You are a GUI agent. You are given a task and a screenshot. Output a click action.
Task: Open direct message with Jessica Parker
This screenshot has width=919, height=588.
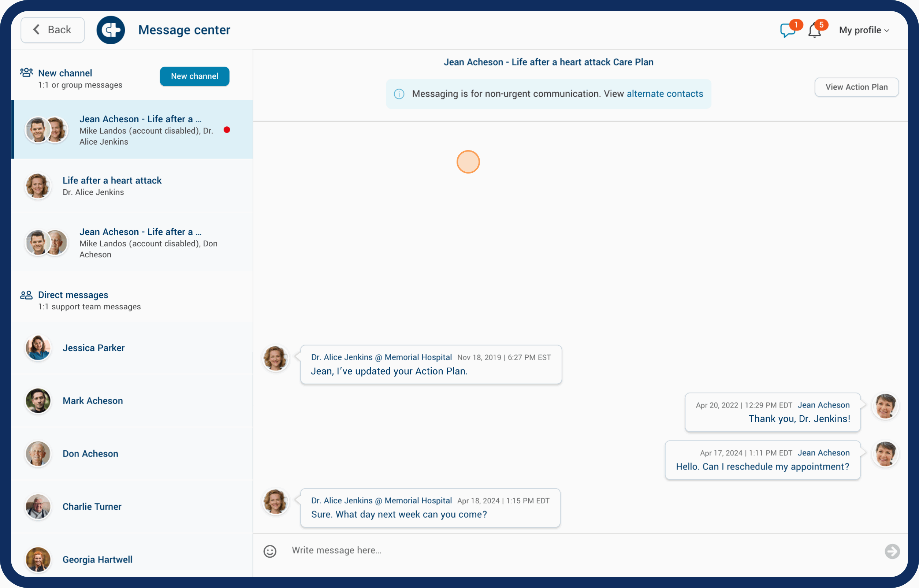click(93, 348)
